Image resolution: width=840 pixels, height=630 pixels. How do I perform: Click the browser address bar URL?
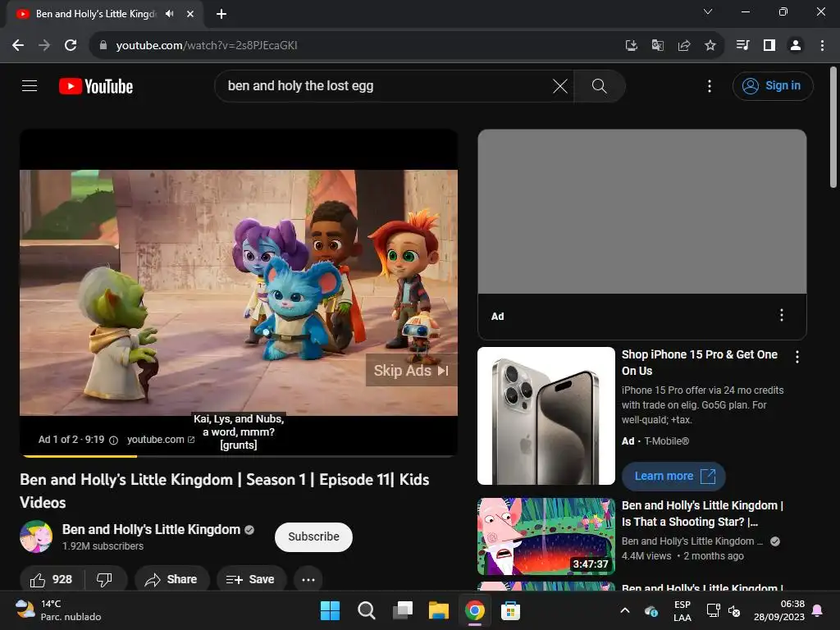206,46
